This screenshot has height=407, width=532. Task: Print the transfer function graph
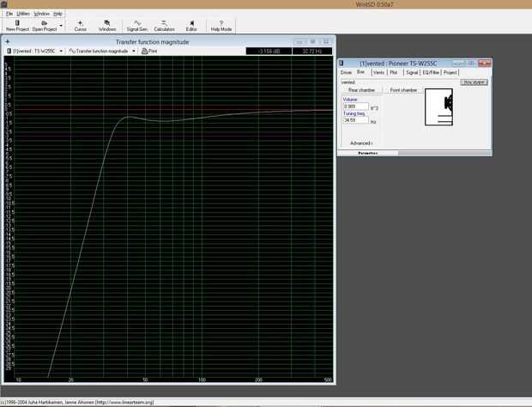click(x=149, y=51)
